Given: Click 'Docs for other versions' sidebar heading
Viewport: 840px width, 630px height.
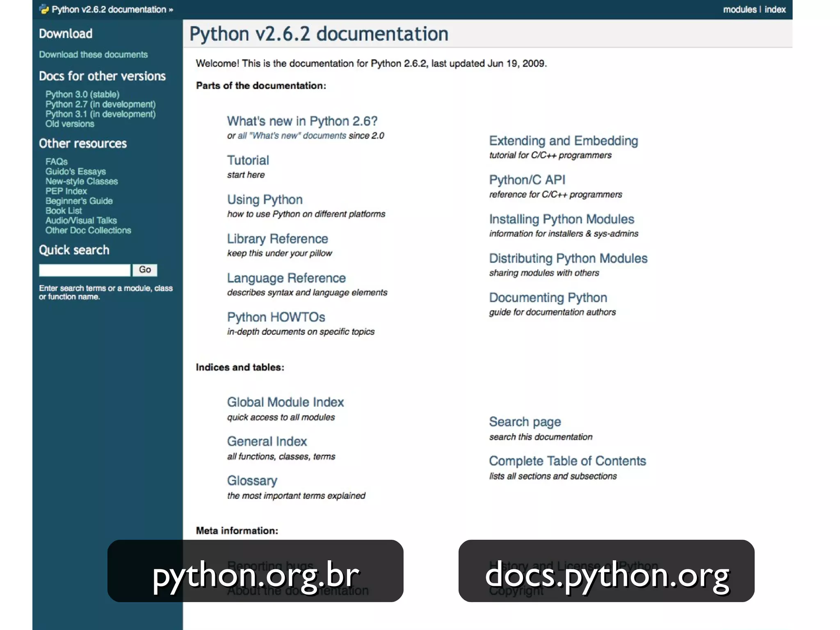Looking at the screenshot, I should click(102, 76).
